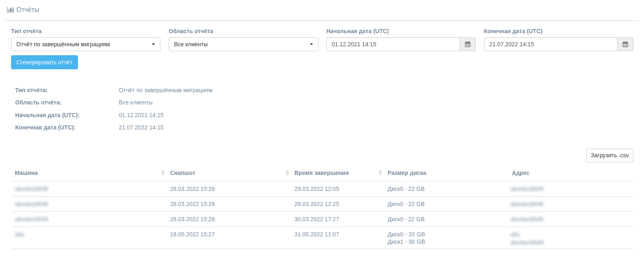The image size is (644, 256).
Task: Open machine link in row completed 30.03.2022 17:27
Action: click(x=32, y=219)
